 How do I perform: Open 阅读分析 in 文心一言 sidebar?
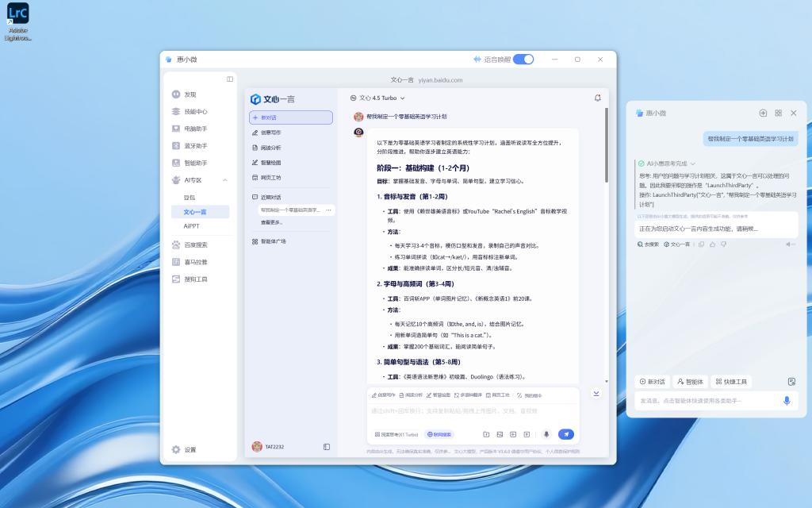(x=266, y=148)
